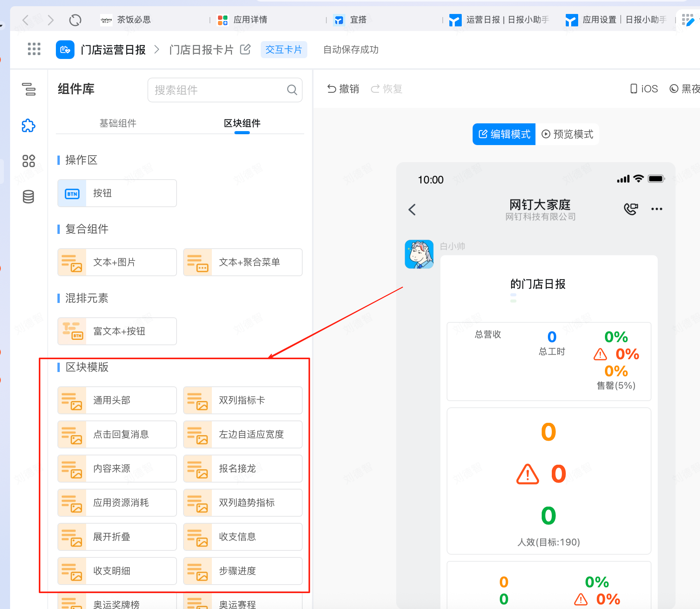Click the 门店运营日报 breadcrumb

(113, 50)
